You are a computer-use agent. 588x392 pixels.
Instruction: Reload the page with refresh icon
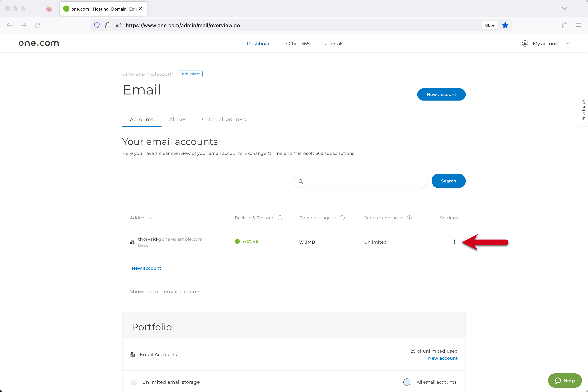click(x=38, y=25)
